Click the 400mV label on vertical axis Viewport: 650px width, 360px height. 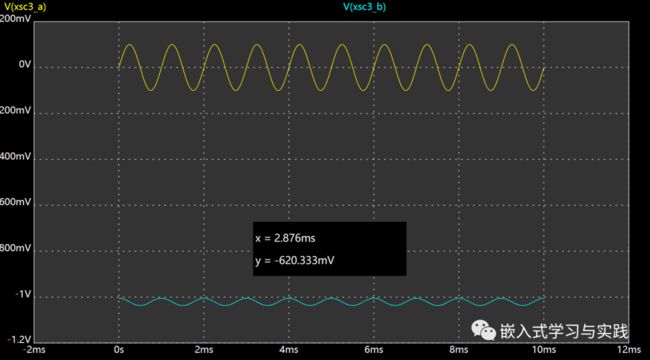pyautogui.click(x=16, y=157)
